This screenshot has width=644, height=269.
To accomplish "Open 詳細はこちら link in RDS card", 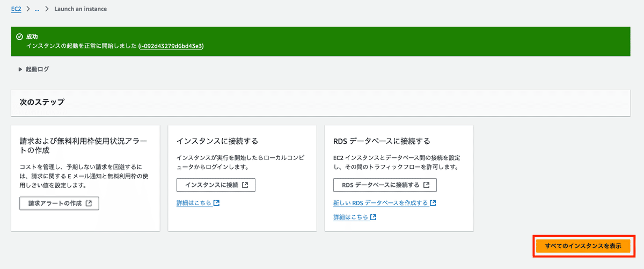I will (x=350, y=217).
